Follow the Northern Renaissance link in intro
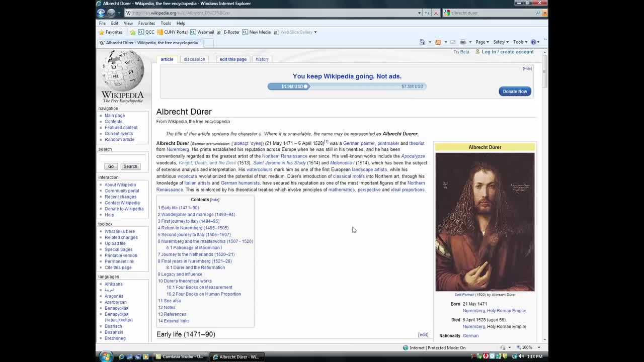 coord(284,156)
